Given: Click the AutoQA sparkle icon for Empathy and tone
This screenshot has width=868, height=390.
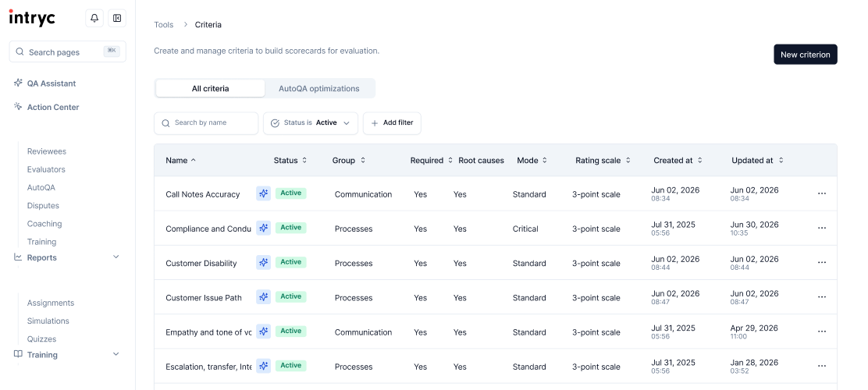Looking at the screenshot, I should tap(264, 331).
